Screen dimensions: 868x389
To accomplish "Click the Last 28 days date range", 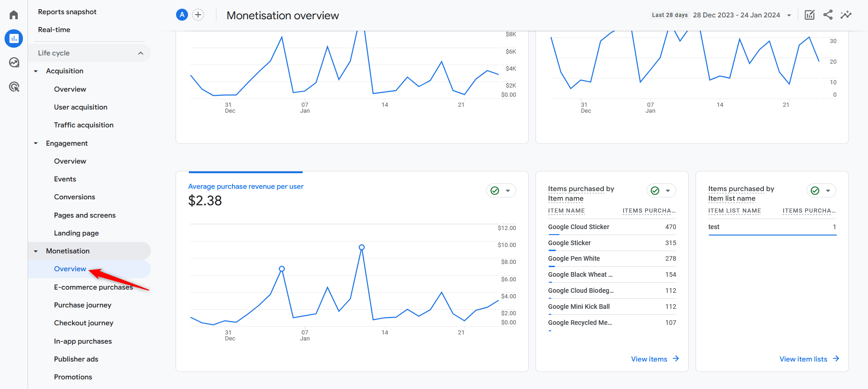I will coord(669,15).
